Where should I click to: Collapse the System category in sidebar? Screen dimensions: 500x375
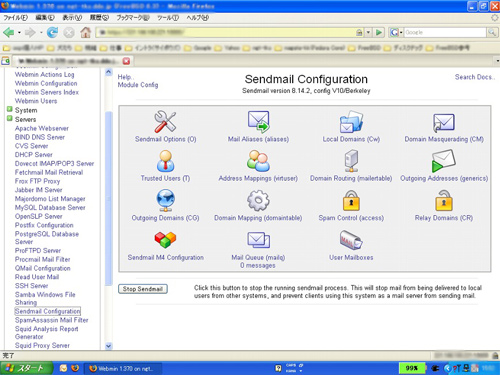(10, 109)
